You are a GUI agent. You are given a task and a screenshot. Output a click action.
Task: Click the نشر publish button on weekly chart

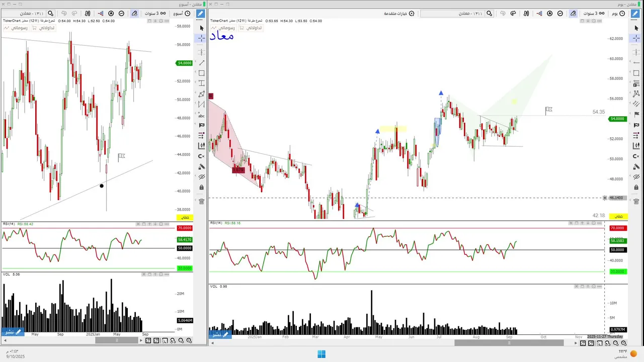tap(13, 332)
